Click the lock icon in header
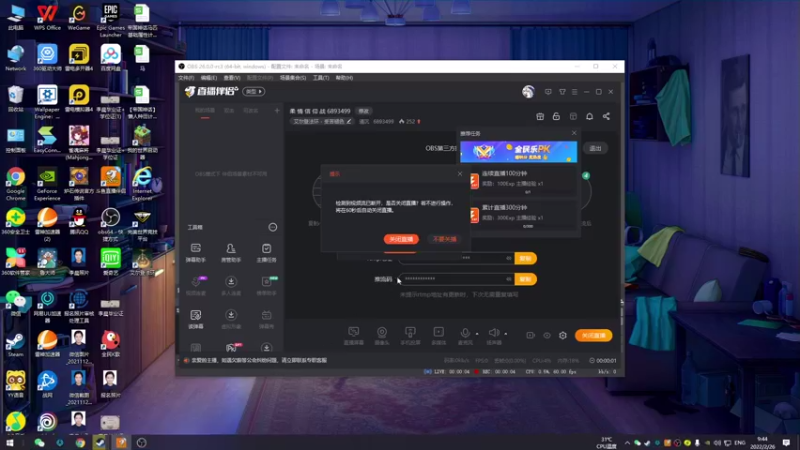This screenshot has width=800, height=450. (556, 116)
